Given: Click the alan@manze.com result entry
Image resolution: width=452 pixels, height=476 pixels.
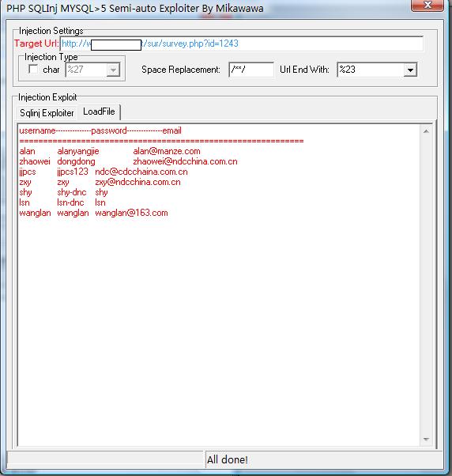Looking at the screenshot, I should pos(167,151).
